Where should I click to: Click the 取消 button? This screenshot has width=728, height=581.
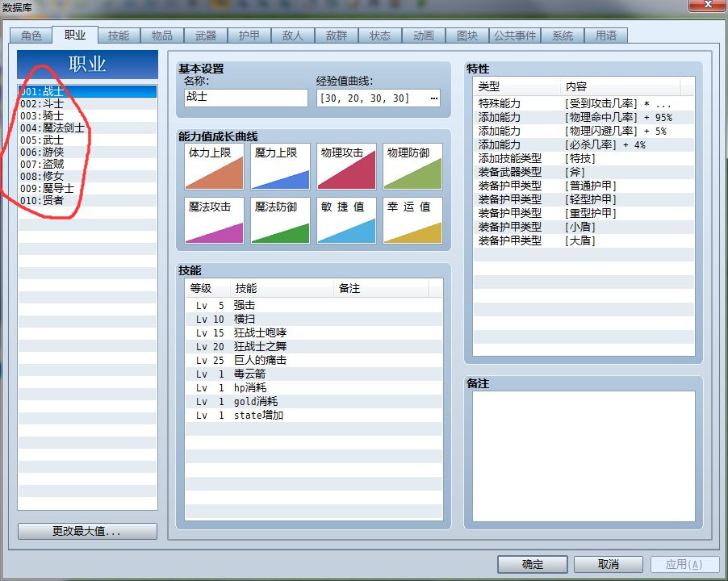pyautogui.click(x=609, y=564)
